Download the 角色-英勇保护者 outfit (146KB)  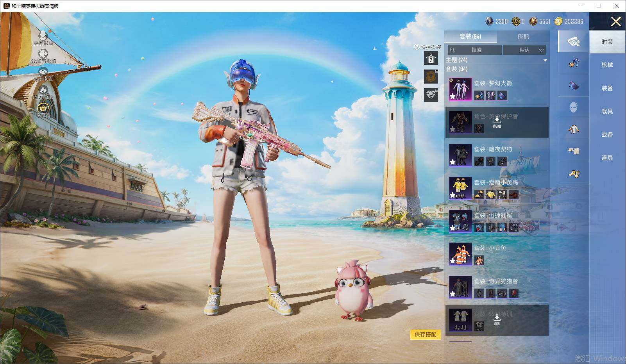tap(497, 121)
